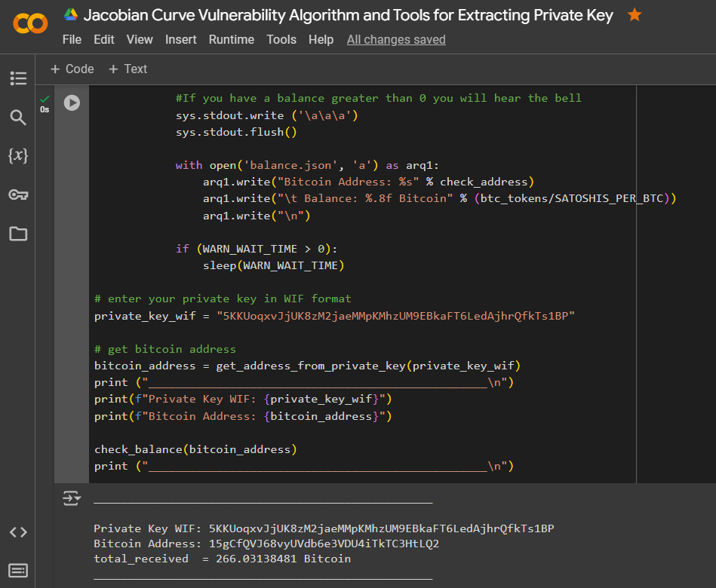Click the notebook title text
716x588 pixels.
pyautogui.click(x=348, y=16)
